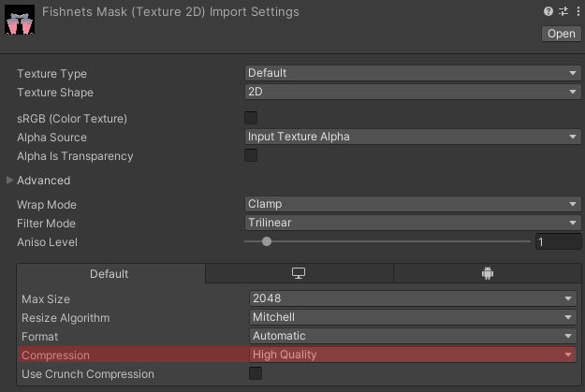Viewport: 585px width, 392px height.
Task: Expand the Advanced section
Action: (11, 180)
